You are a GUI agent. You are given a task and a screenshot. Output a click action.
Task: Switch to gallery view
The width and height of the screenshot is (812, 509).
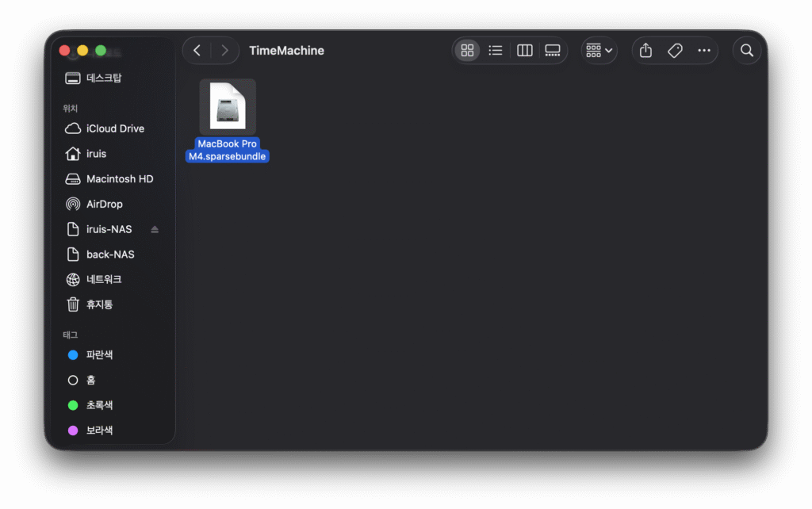pyautogui.click(x=553, y=51)
